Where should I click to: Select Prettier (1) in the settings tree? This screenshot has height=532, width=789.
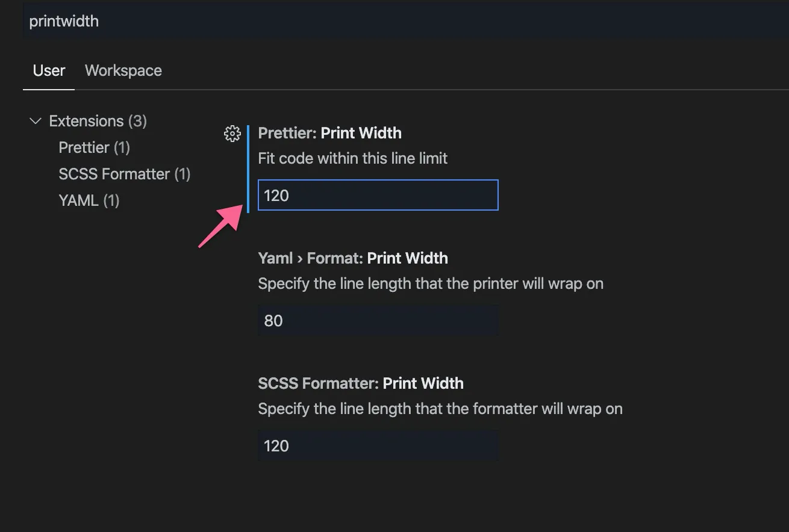[x=94, y=147]
